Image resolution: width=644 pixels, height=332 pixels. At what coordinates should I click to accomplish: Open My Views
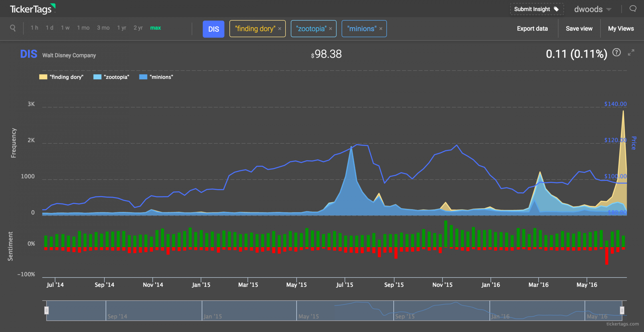[x=621, y=29]
